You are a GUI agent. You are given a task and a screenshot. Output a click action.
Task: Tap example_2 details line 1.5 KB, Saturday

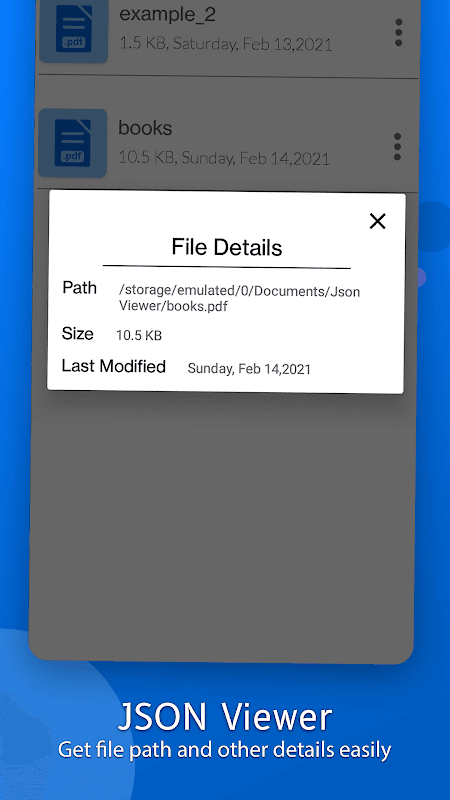[226, 44]
